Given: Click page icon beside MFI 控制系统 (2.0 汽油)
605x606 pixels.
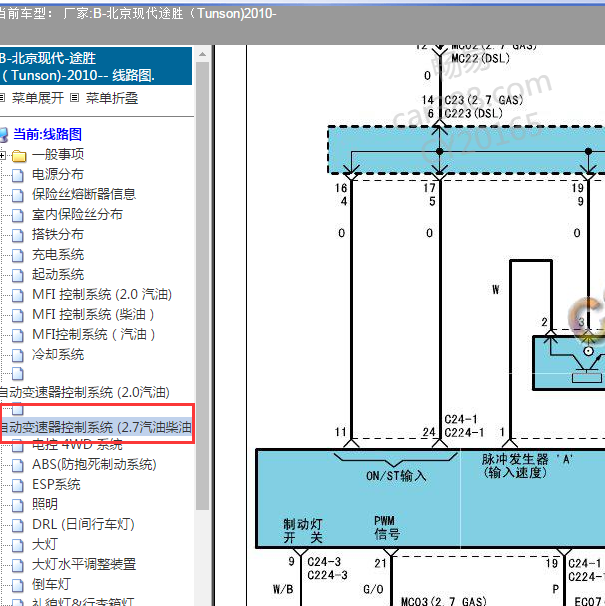Looking at the screenshot, I should pyautogui.click(x=18, y=296).
